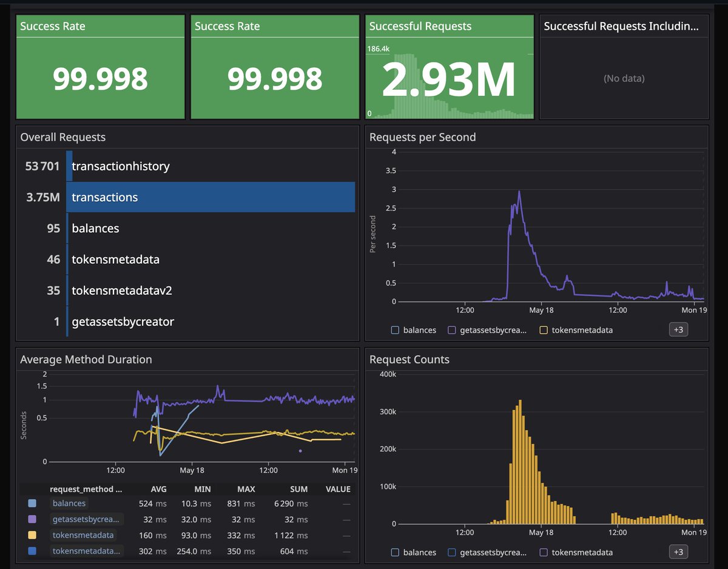Screen dimensions: 728x569
Task: Click the 53 701 count value
Action: (42, 166)
